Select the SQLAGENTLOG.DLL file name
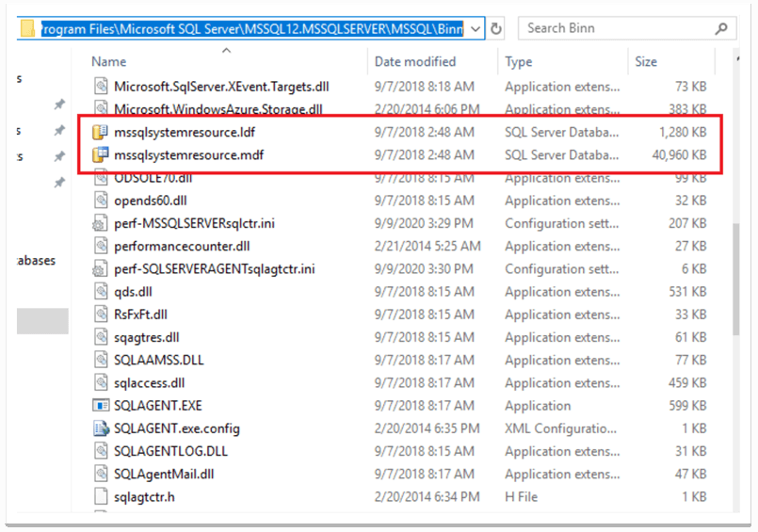The height and width of the screenshot is (532, 758). coord(170,451)
